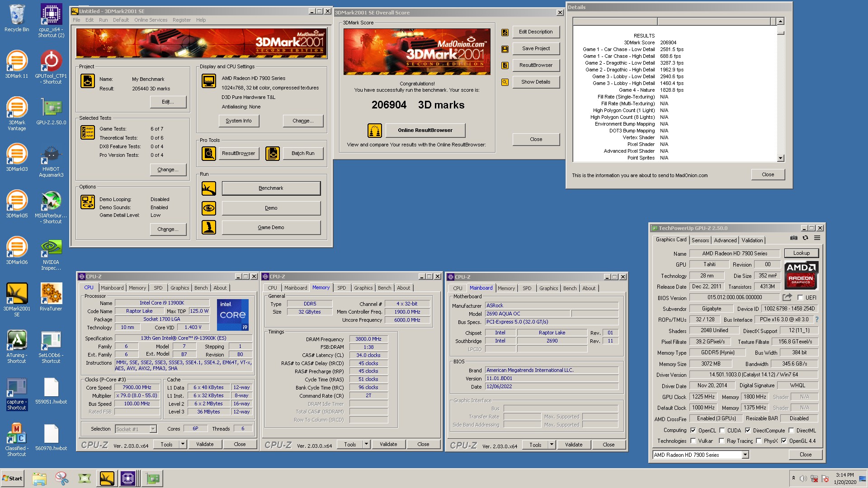Click the Game Demo icon
The width and height of the screenshot is (868, 488).
click(209, 227)
